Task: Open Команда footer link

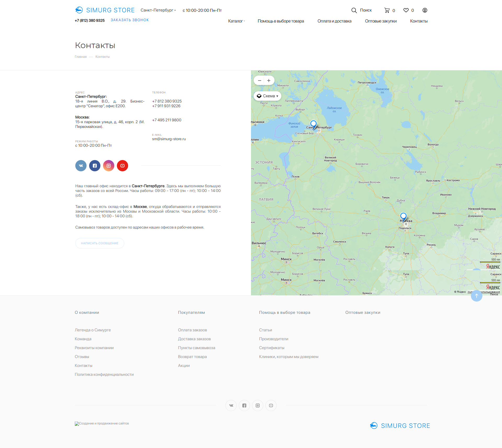Action: click(83, 339)
